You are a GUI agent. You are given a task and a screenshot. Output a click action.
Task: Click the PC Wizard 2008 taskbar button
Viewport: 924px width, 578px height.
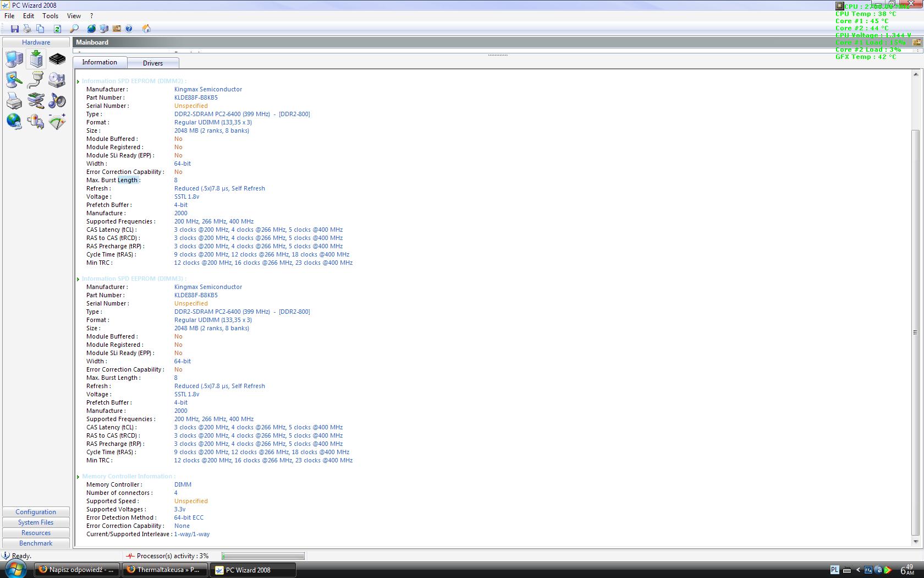pyautogui.click(x=253, y=570)
